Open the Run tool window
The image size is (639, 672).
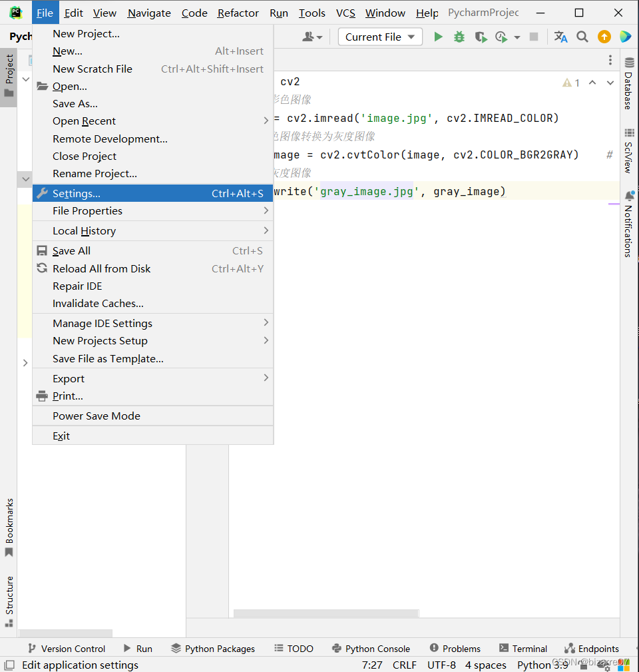pyautogui.click(x=138, y=649)
